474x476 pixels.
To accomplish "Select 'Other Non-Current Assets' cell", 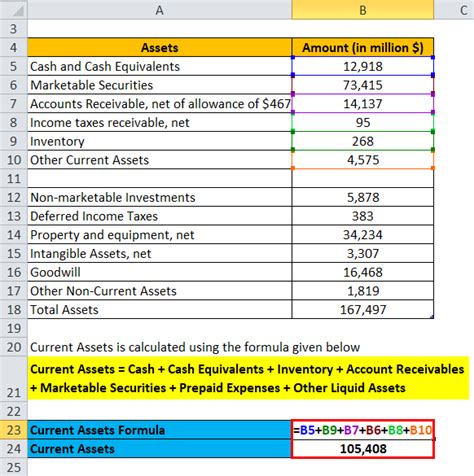I will point(159,291).
